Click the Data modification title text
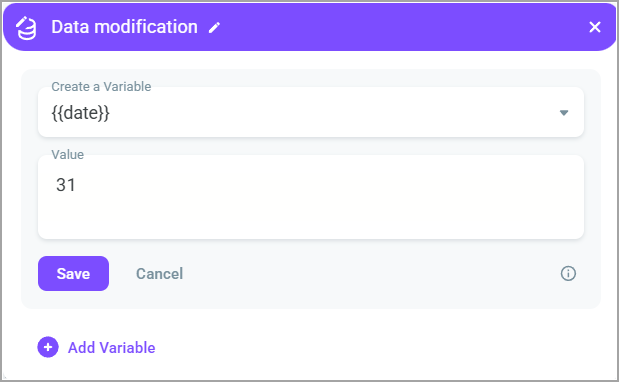This screenshot has width=619, height=382. tap(124, 27)
